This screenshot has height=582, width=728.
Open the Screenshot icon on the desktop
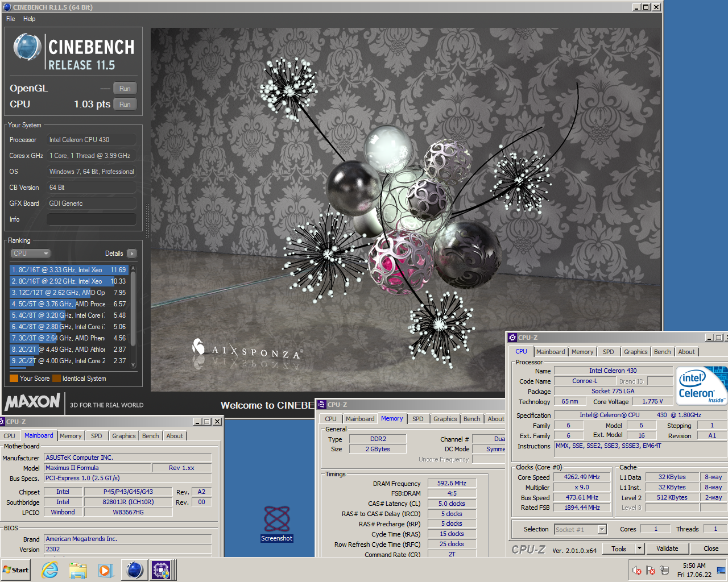tap(277, 523)
